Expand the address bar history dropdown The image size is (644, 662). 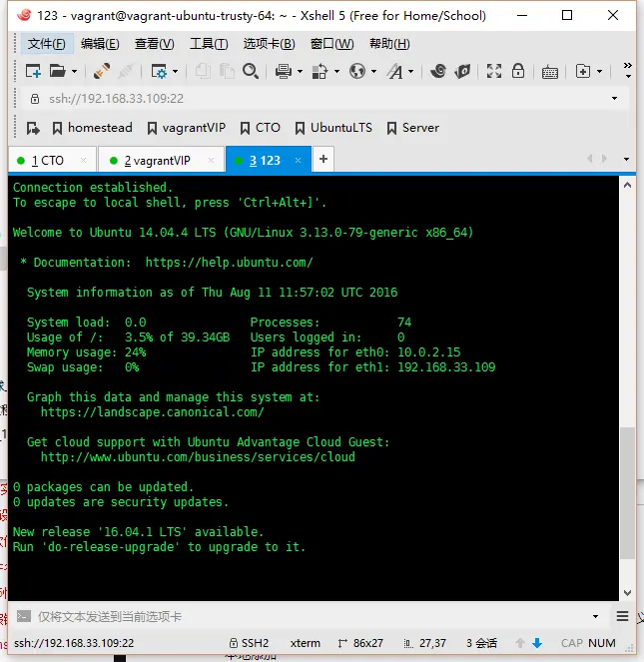(614, 99)
